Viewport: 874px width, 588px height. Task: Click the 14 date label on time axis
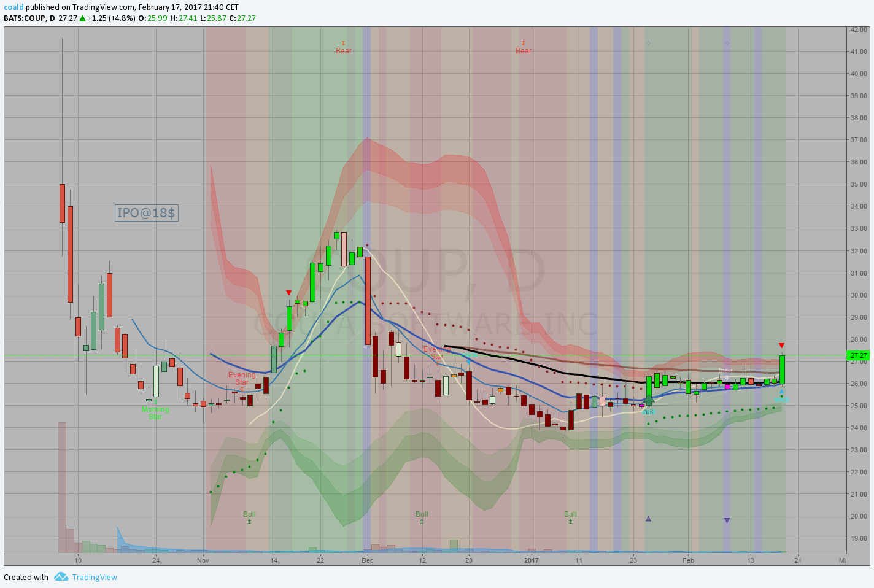pyautogui.click(x=274, y=560)
